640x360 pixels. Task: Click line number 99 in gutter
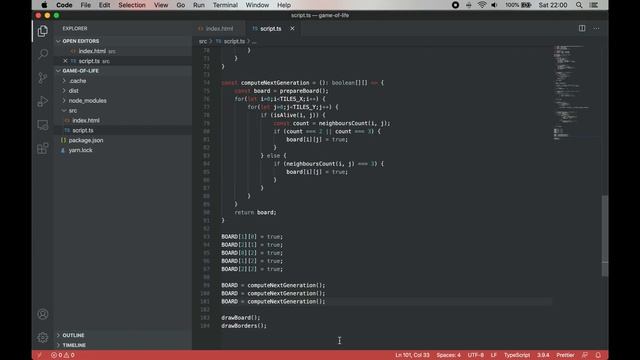pos(206,285)
